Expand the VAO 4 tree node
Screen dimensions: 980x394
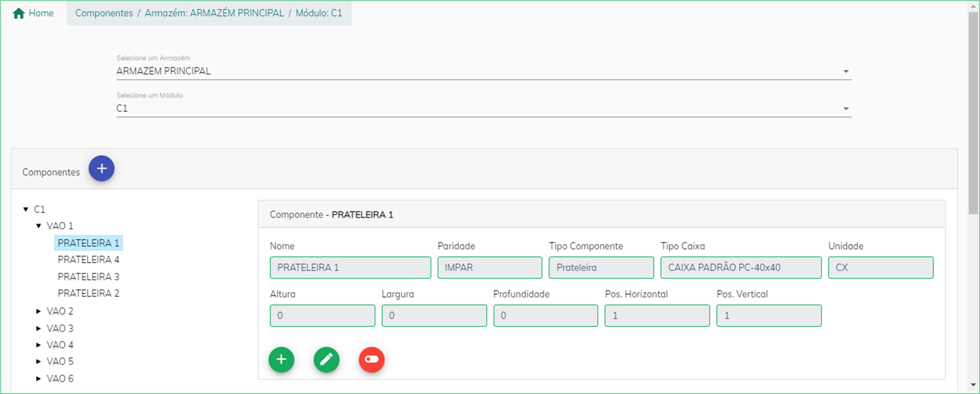(x=39, y=345)
